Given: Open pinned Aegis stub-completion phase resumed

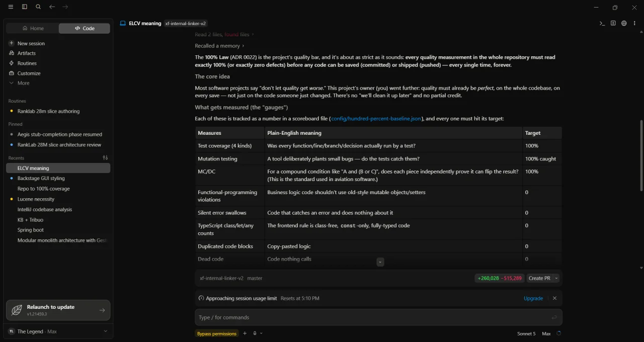Looking at the screenshot, I should pyautogui.click(x=59, y=134).
